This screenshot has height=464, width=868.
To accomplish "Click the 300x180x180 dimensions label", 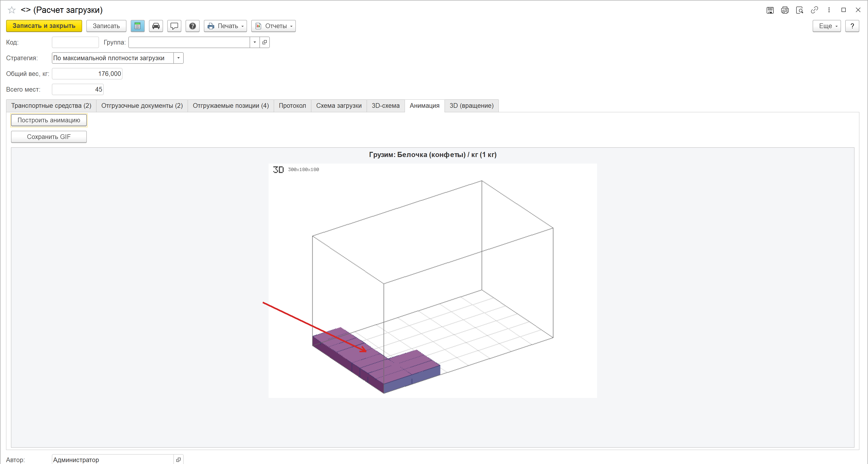I will click(303, 170).
